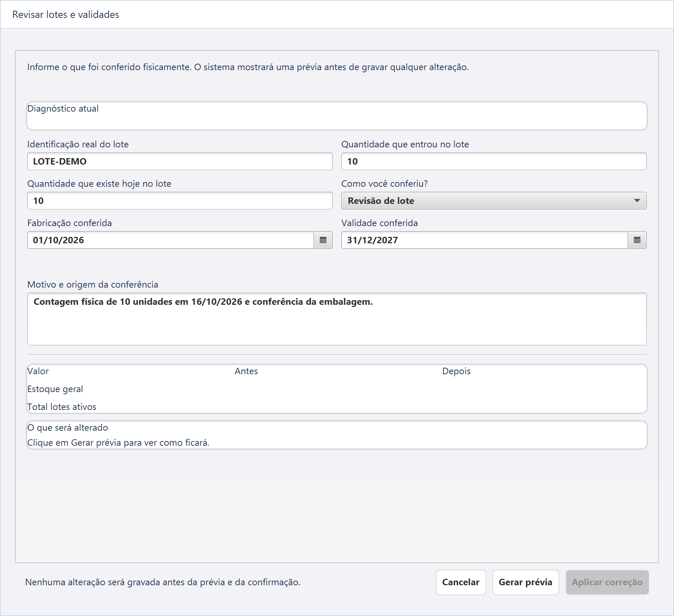Click the 'Valor' column header

point(38,371)
